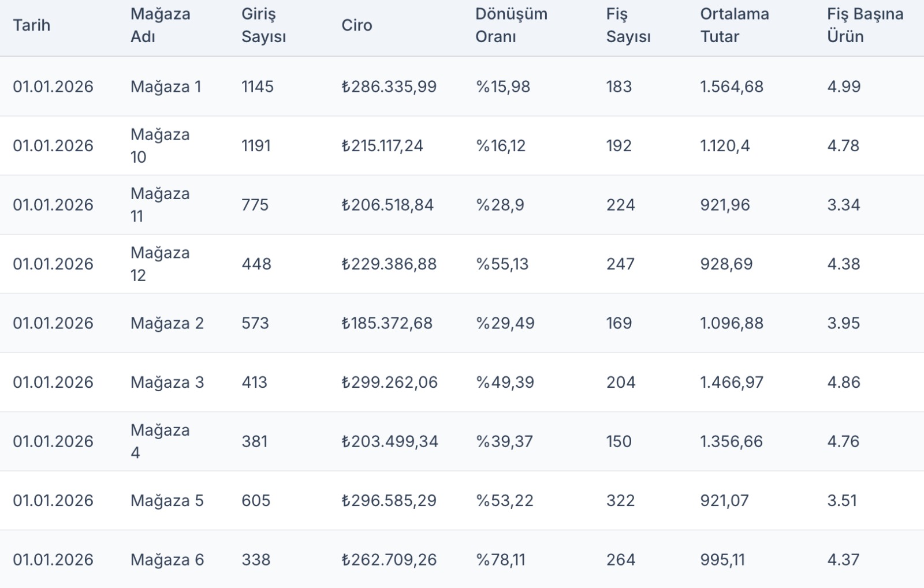Sort by the Mağaza Adı column header
Image resolution: width=924 pixels, height=588 pixels.
click(x=160, y=25)
